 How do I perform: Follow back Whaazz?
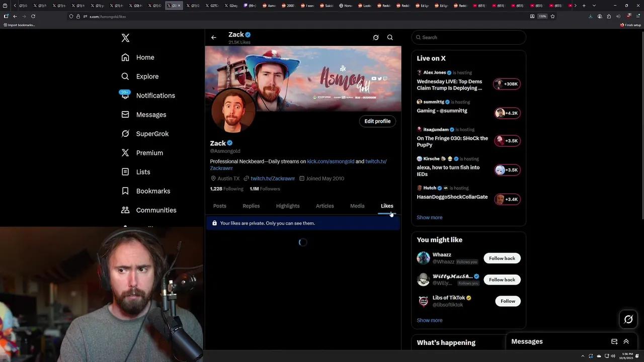click(502, 258)
